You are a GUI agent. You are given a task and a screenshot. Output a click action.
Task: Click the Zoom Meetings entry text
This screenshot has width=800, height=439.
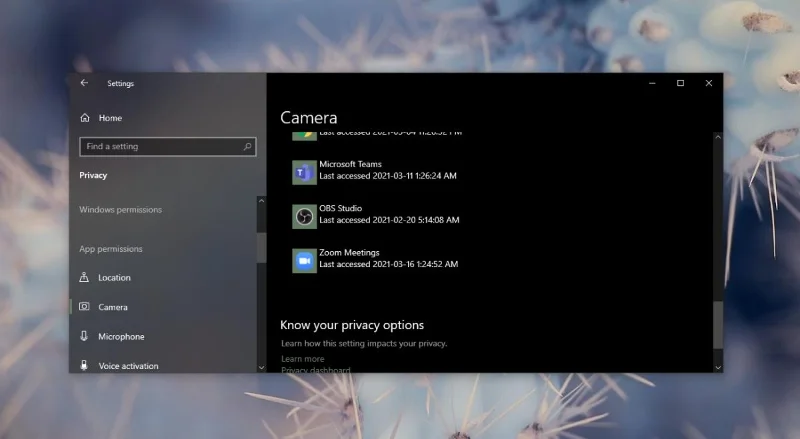[349, 253]
